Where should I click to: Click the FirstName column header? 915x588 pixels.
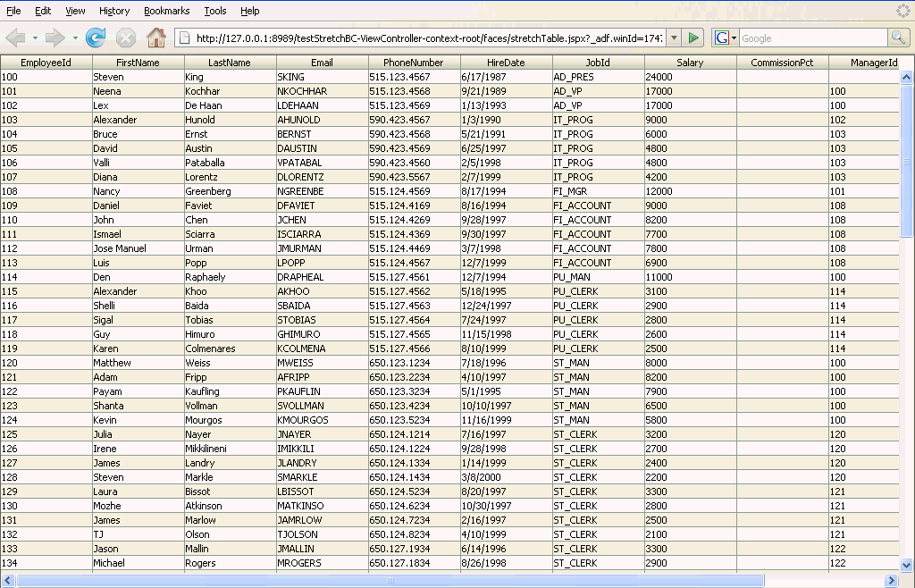(139, 63)
